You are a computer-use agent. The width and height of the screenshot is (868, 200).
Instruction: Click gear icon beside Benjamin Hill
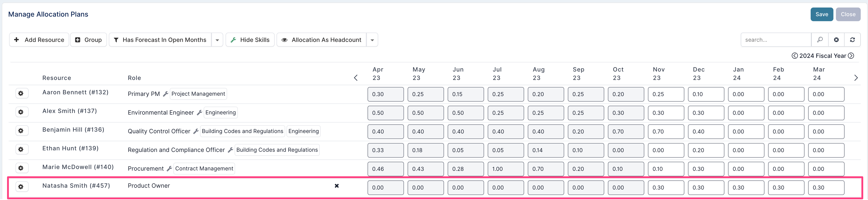(x=21, y=131)
